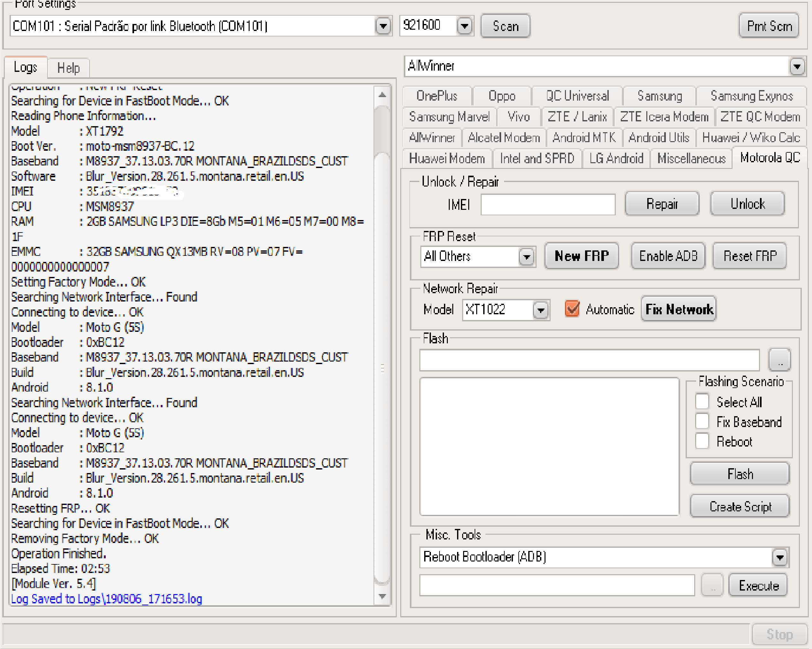Select the Android MTK tab
812x649 pixels.
click(584, 138)
